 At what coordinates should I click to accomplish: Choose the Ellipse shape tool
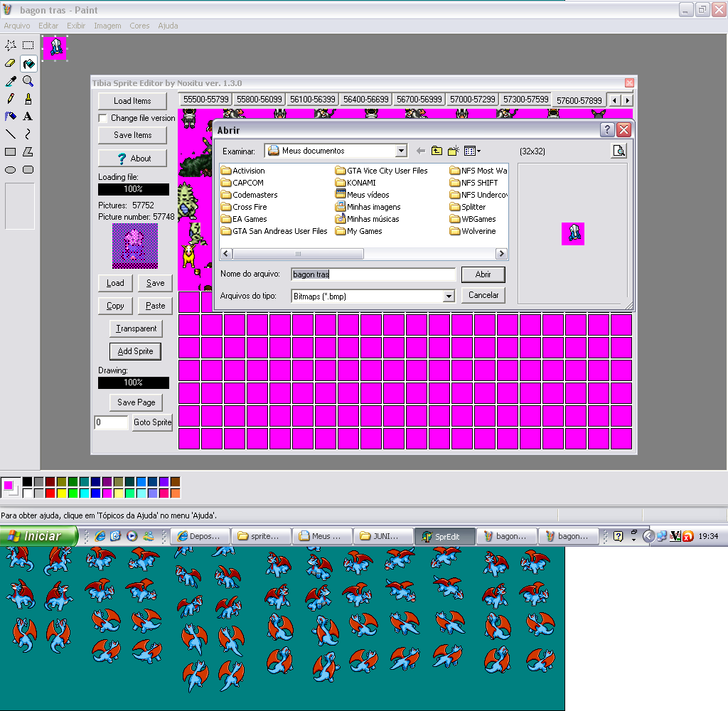click(x=11, y=169)
